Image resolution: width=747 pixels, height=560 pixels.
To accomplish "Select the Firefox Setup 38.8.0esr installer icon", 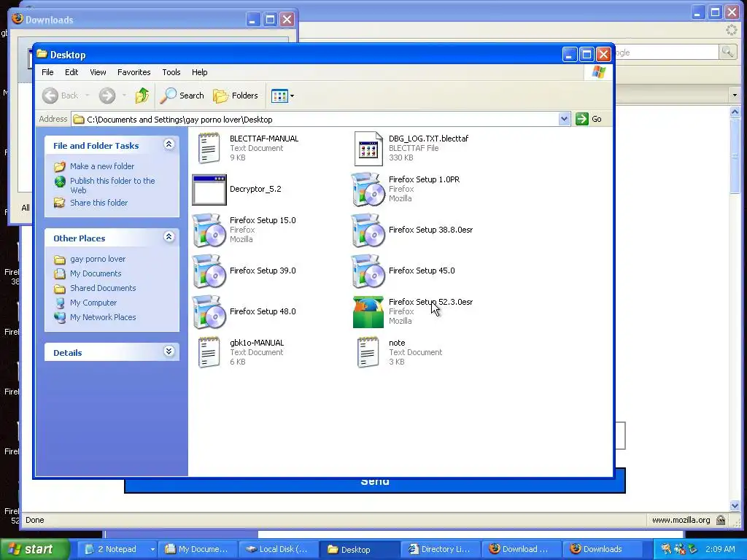I will click(x=368, y=230).
